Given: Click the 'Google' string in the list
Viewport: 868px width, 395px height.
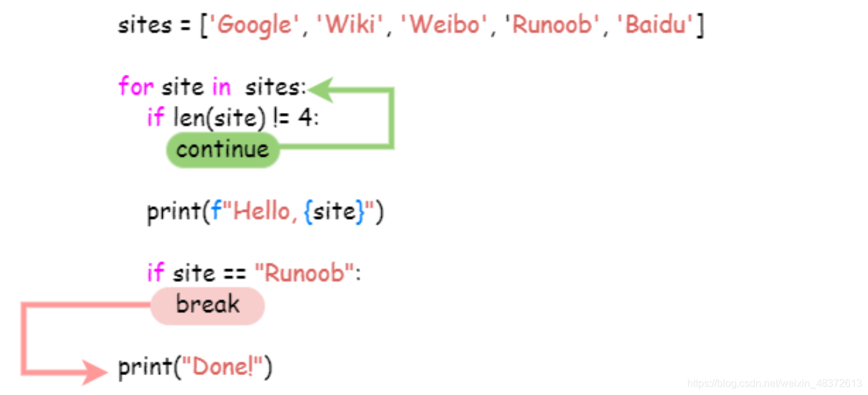Looking at the screenshot, I should pyautogui.click(x=253, y=25).
